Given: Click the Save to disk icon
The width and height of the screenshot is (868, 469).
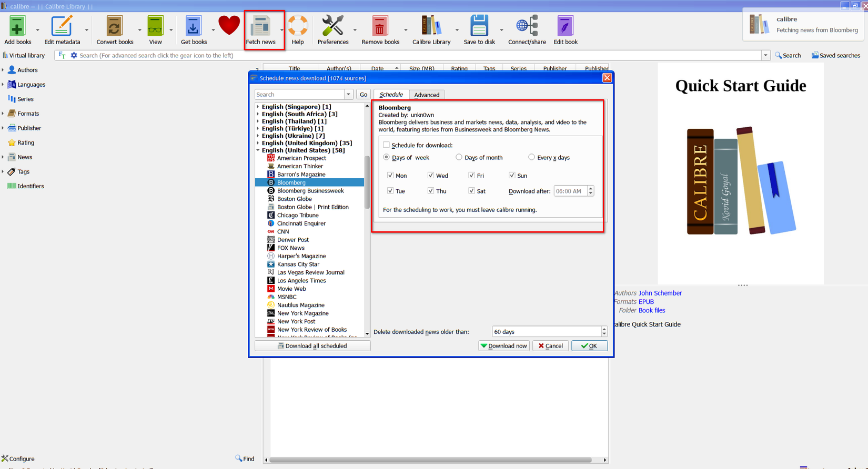Looking at the screenshot, I should (479, 26).
